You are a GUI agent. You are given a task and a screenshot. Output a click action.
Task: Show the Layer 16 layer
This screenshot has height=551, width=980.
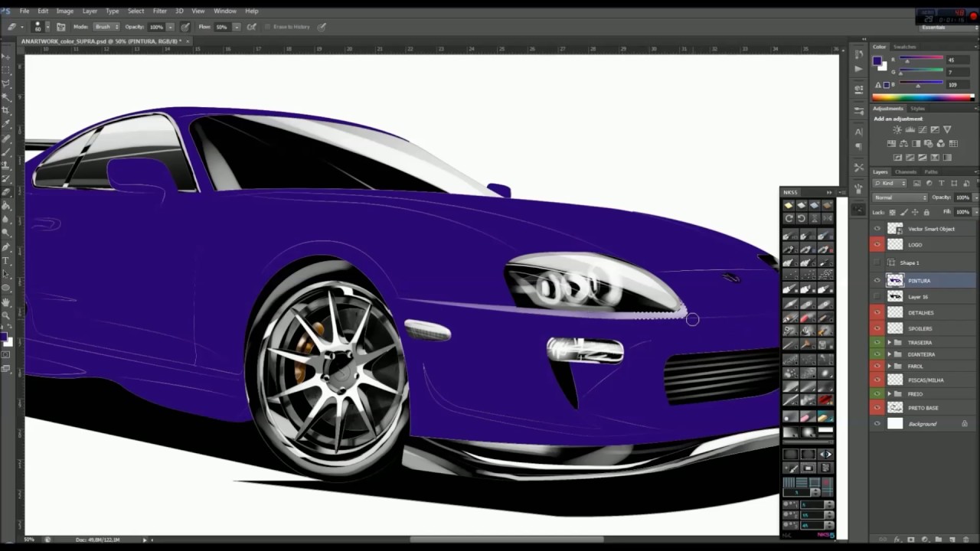(877, 296)
